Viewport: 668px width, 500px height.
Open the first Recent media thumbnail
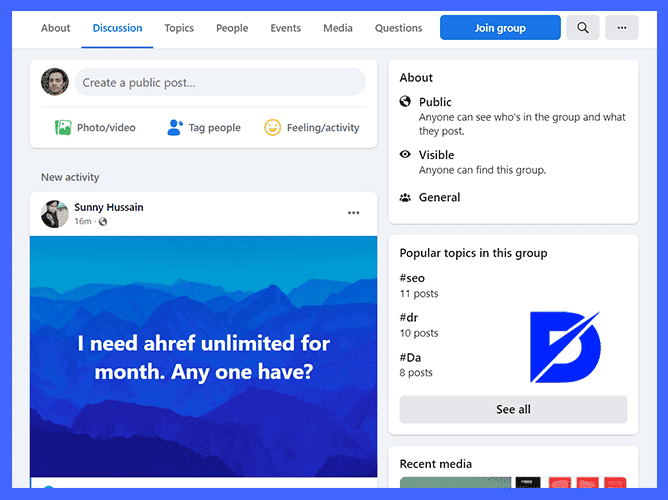(x=455, y=482)
